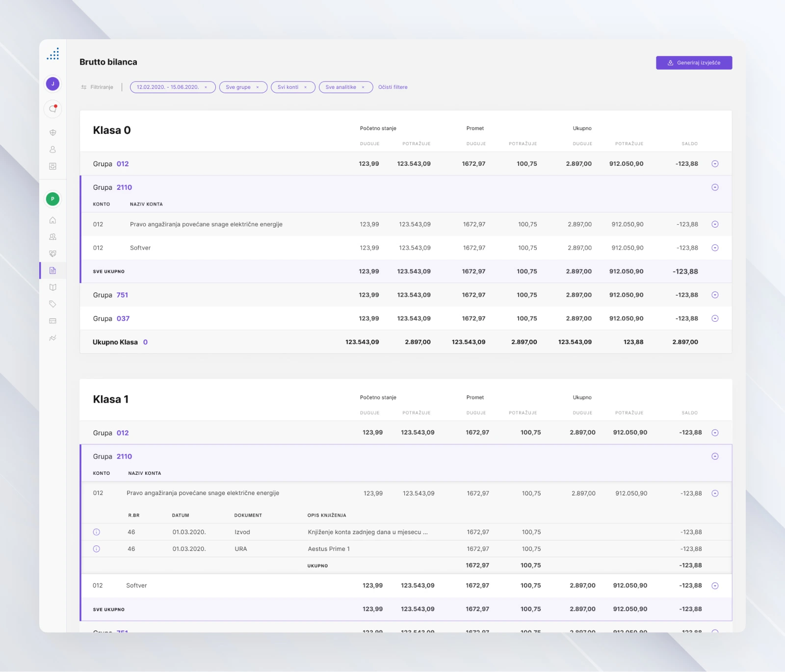The image size is (785, 672).
Task: Select the green P company avatar
Action: click(53, 199)
